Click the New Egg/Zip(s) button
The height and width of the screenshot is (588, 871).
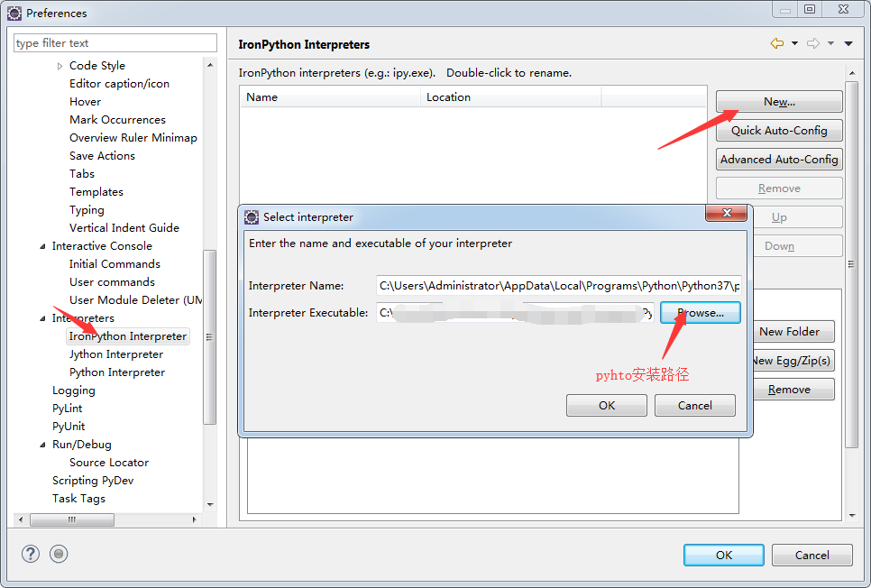[793, 361]
